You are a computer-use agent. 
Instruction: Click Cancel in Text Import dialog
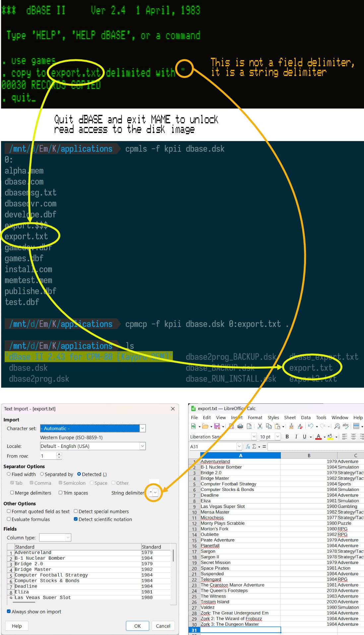[x=163, y=626]
